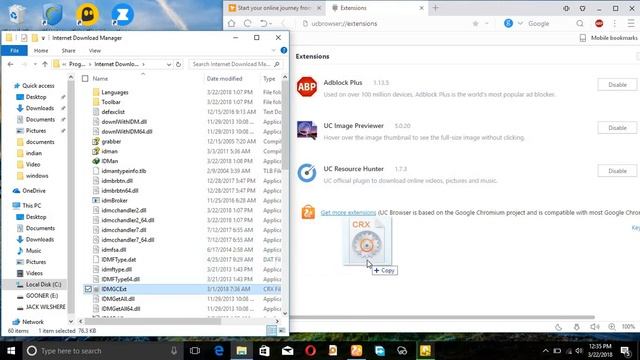
Task: Open OneDrive in navigation pane
Action: pos(34,191)
